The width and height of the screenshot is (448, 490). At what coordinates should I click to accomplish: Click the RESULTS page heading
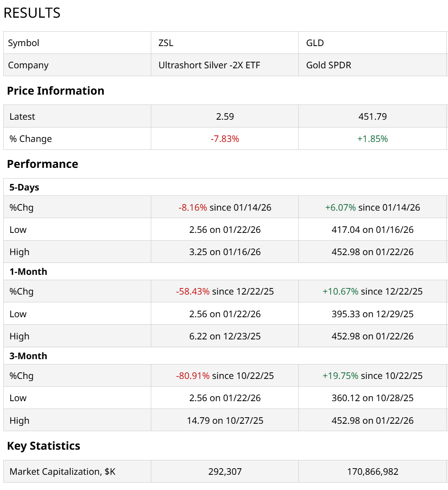[32, 13]
